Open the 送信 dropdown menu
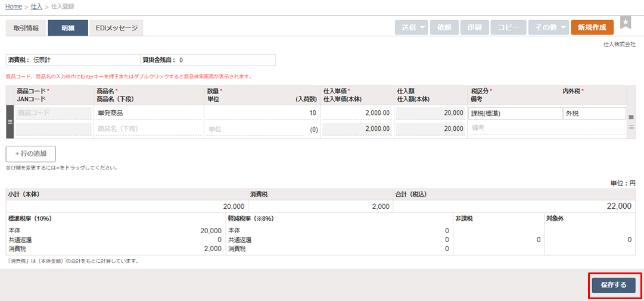This screenshot has width=644, height=301. 412,27
